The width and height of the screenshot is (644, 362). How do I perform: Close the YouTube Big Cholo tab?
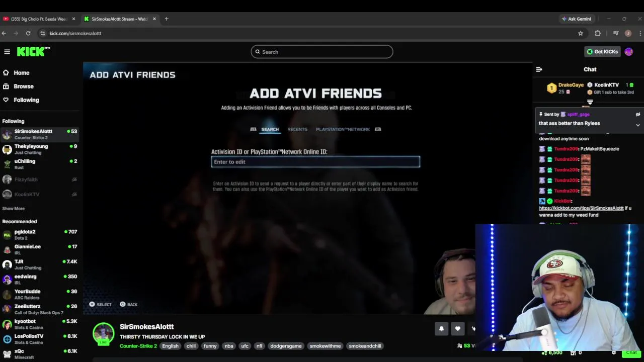click(73, 19)
